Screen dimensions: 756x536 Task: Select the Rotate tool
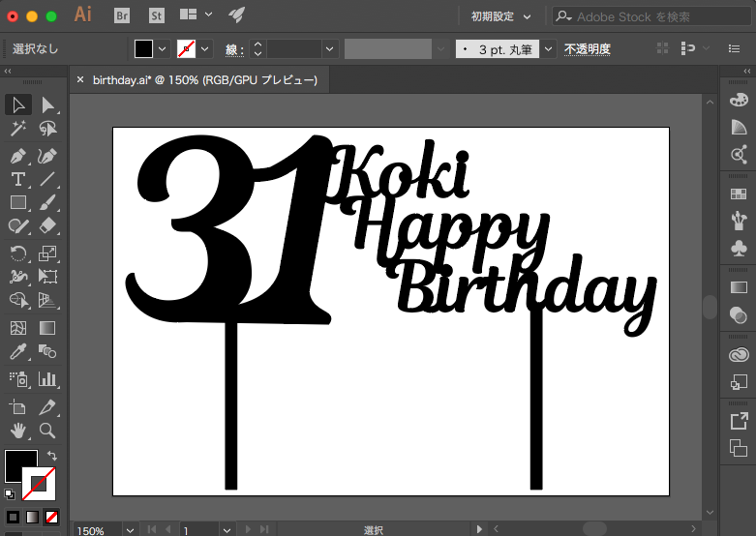tap(18, 253)
